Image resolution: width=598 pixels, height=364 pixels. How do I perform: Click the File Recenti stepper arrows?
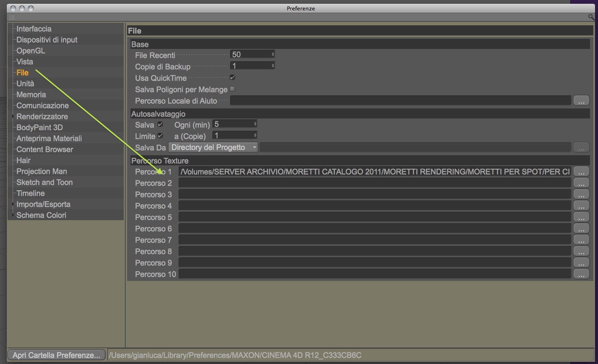pyautogui.click(x=273, y=54)
